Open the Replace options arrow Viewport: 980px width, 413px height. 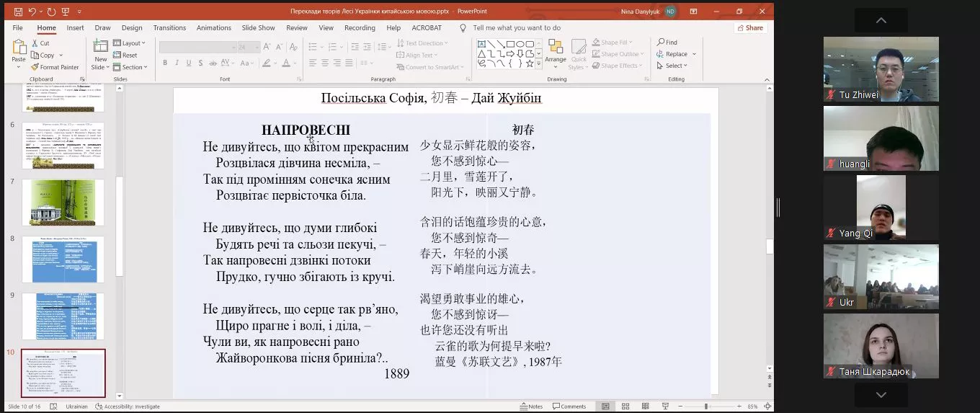pos(695,54)
